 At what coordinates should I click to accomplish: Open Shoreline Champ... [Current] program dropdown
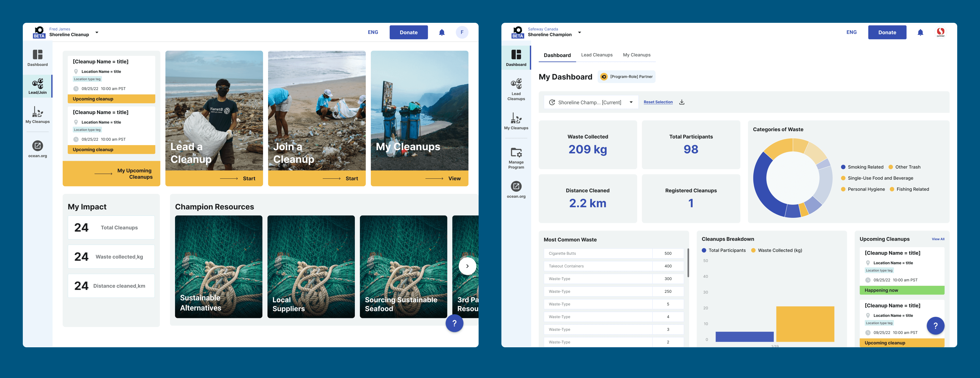click(591, 102)
